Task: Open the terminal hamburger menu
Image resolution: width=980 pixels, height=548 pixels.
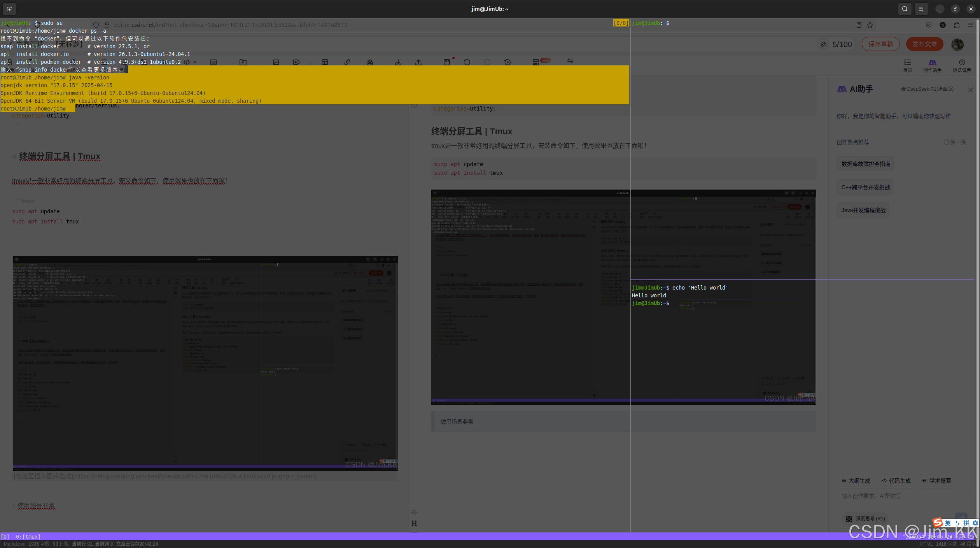Action: coord(921,9)
